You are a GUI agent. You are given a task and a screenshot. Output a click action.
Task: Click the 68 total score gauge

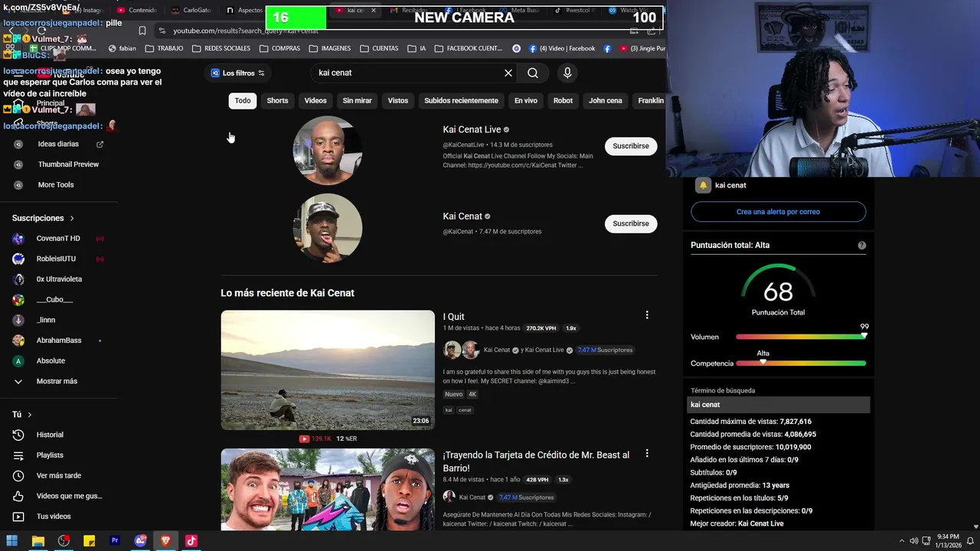(778, 290)
